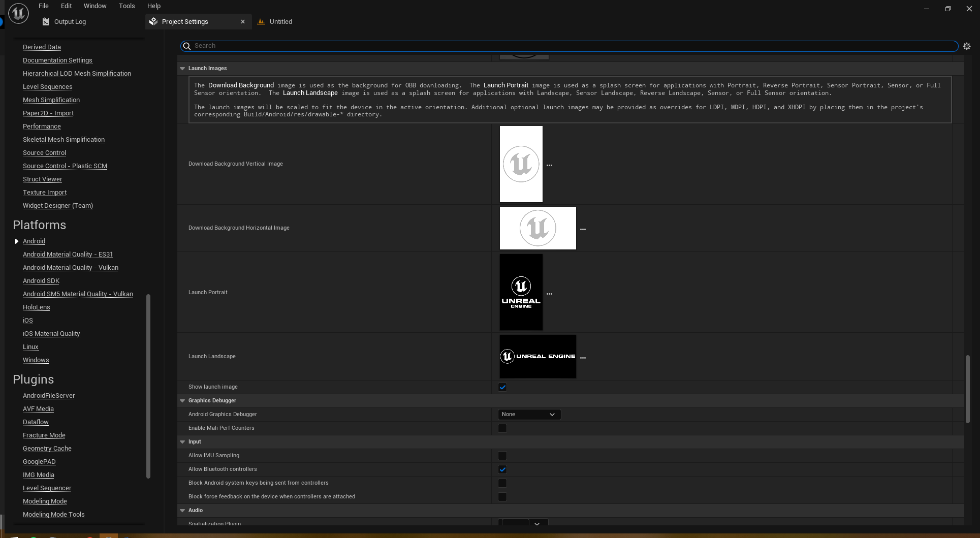
Task: Click the settings panel vertical scrollbar
Action: [x=968, y=389]
